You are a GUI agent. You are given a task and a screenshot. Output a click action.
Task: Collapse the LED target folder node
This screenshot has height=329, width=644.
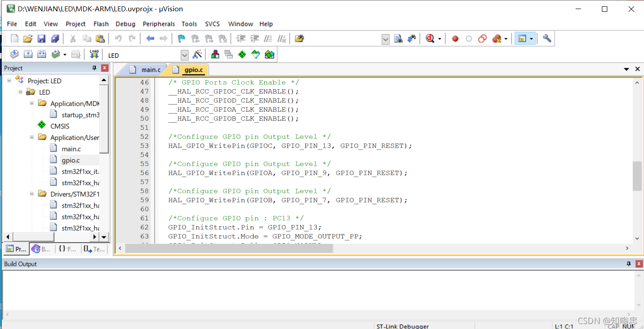coord(20,91)
